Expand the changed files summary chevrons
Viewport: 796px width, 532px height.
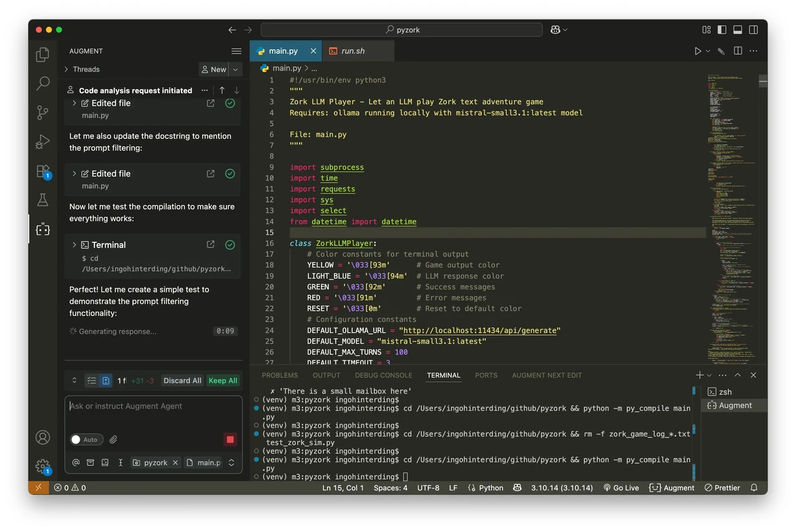point(75,380)
